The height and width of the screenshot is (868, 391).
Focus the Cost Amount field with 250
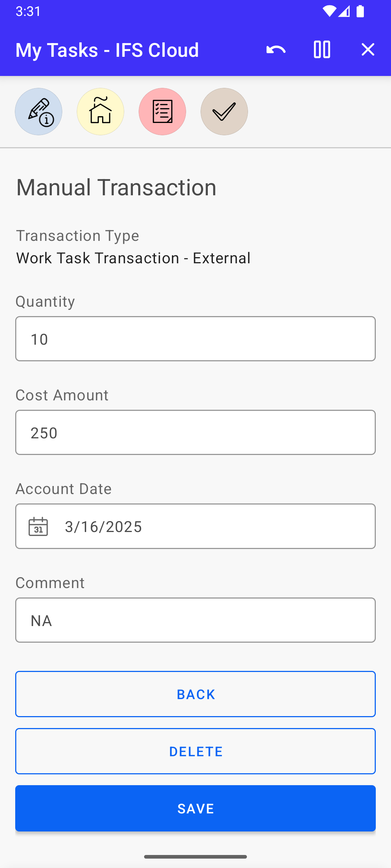[195, 433]
